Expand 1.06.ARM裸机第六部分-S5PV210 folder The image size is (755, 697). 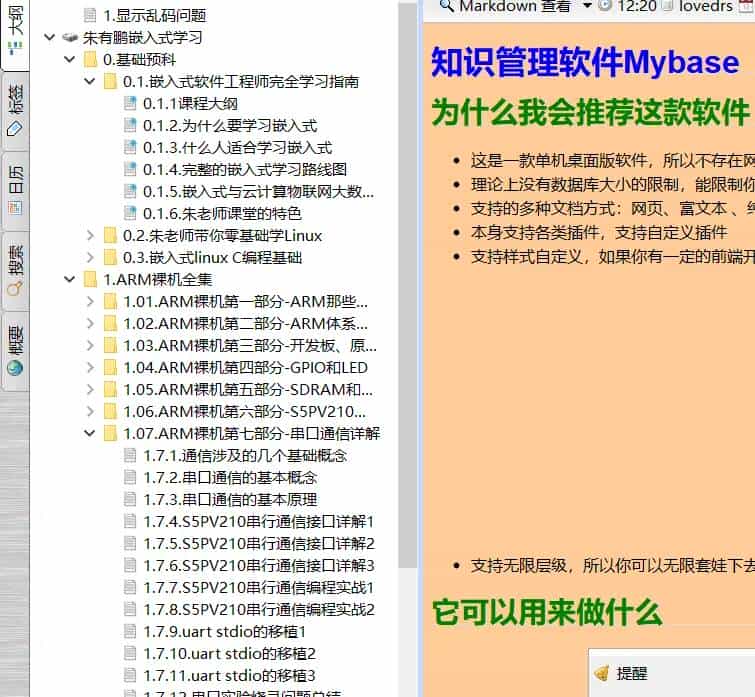pyautogui.click(x=90, y=412)
